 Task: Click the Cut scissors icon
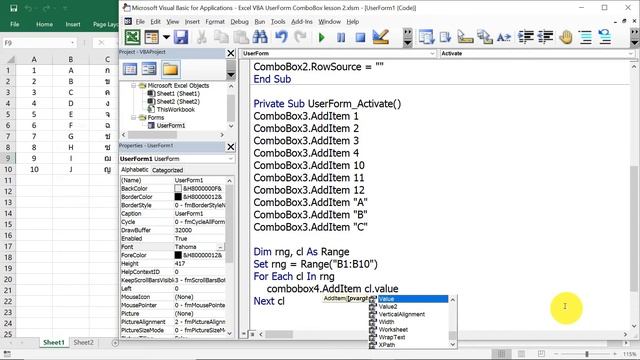pos(201,37)
